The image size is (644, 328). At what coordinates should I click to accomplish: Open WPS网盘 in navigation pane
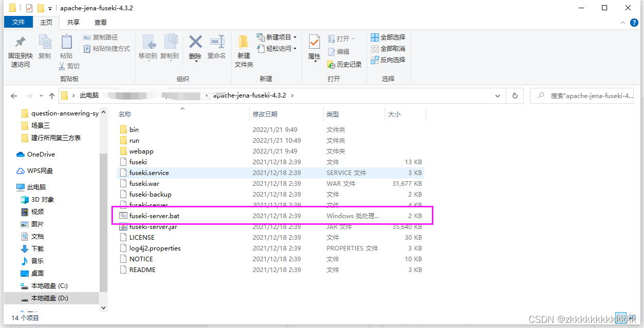(40, 171)
